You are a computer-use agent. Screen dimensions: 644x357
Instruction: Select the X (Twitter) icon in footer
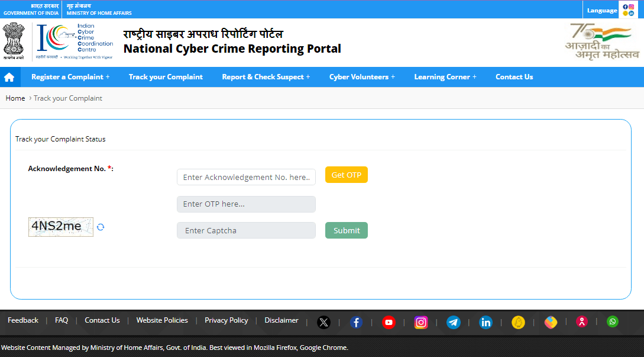click(x=323, y=322)
